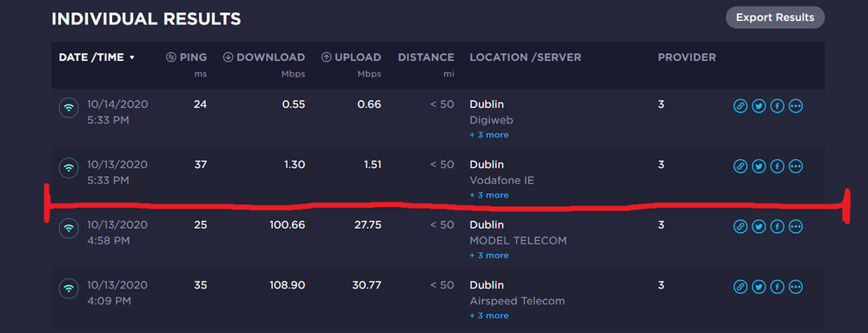Copy link icon for 10/14/2020 Digiweb result
The width and height of the screenshot is (868, 333).
pyautogui.click(x=740, y=106)
